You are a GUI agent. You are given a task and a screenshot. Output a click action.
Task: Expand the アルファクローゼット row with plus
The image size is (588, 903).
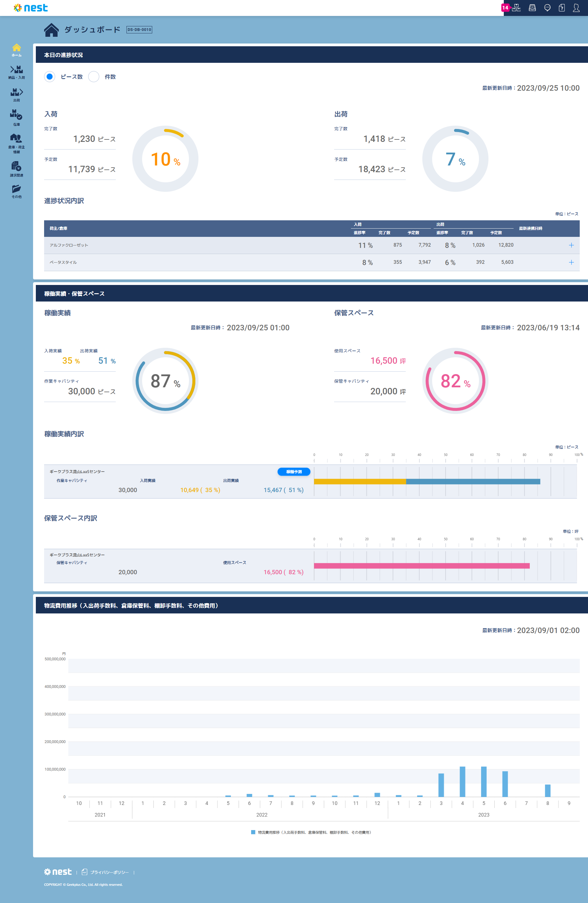571,245
